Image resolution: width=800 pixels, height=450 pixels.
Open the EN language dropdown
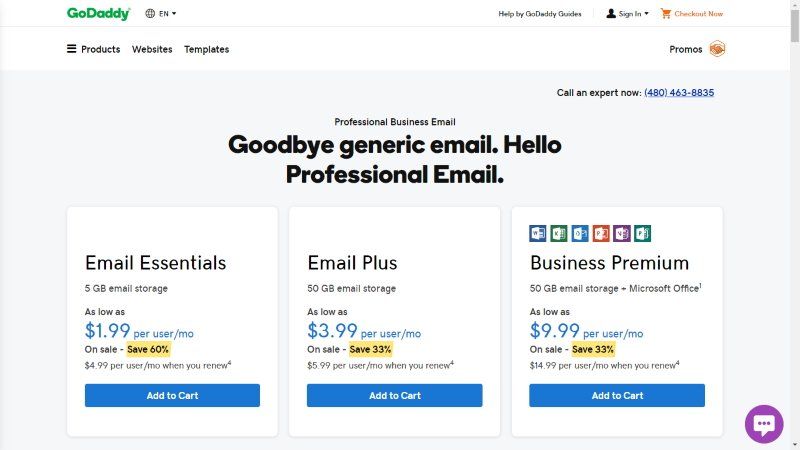[161, 14]
